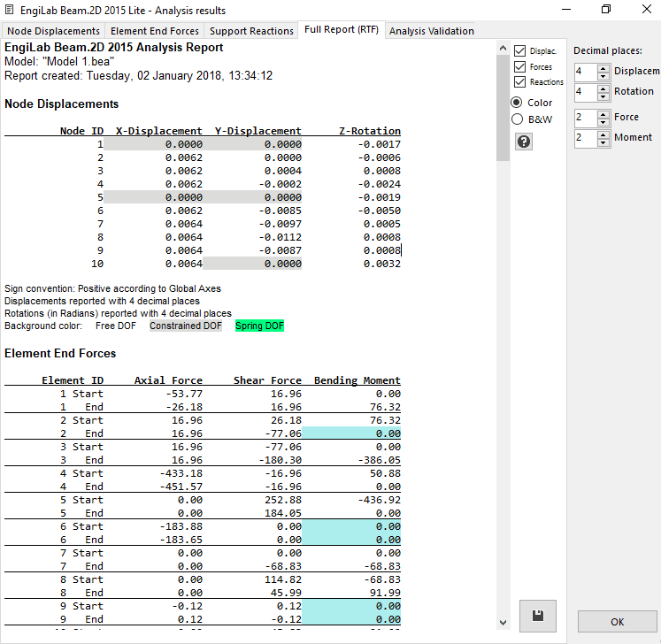
Task: Select the Full Report (RTF) tab
Action: click(342, 29)
